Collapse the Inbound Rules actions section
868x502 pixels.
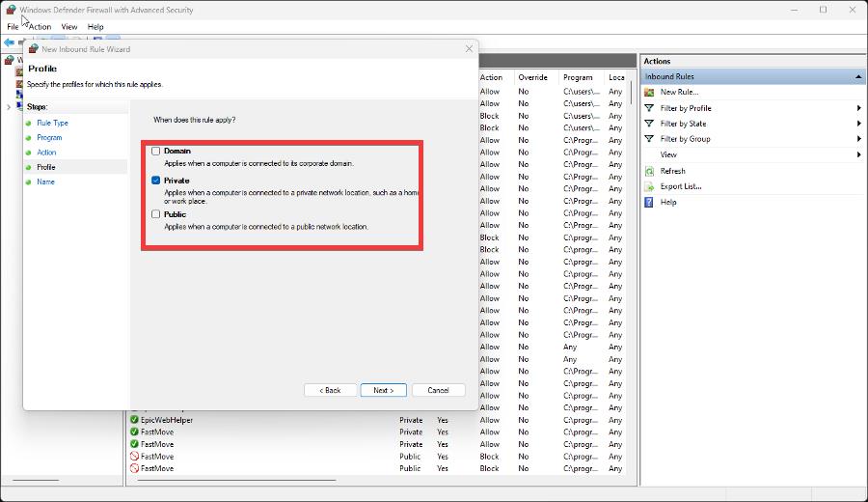coord(858,76)
